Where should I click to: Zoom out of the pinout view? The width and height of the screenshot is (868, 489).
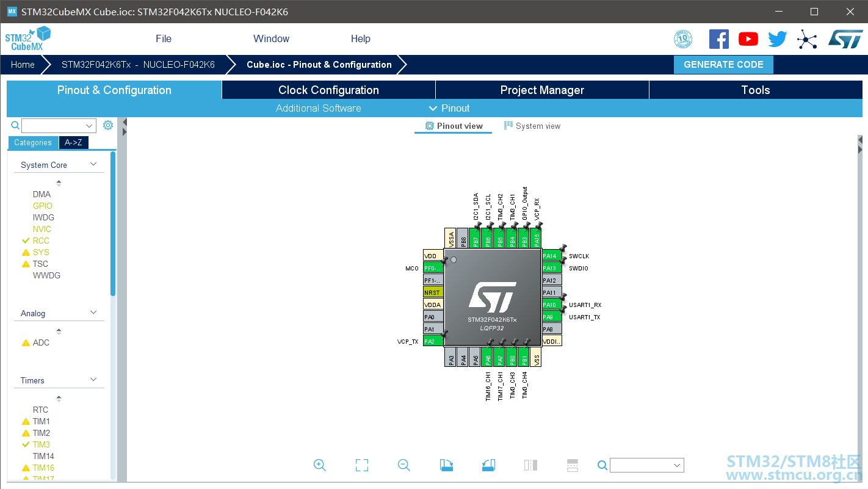coord(403,465)
